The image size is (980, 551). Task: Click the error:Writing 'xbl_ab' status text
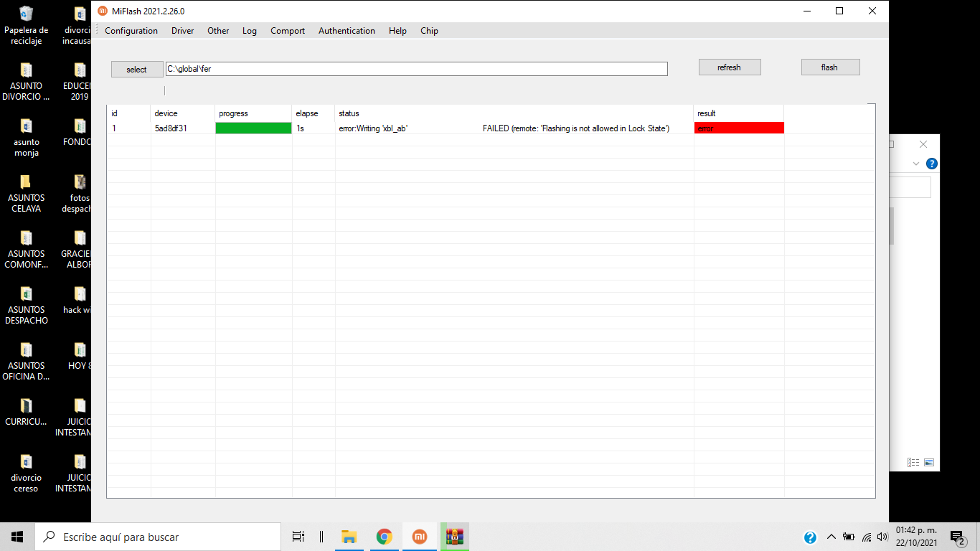point(373,128)
